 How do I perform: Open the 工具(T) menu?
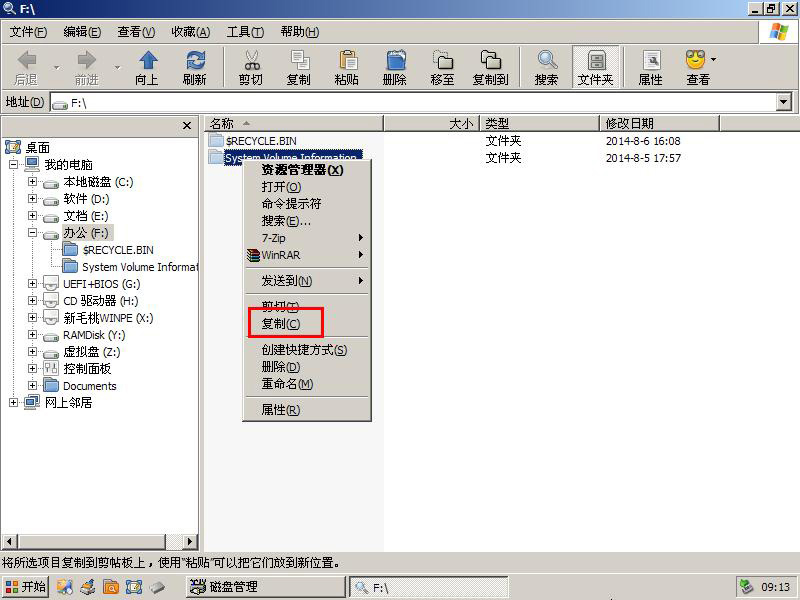245,32
